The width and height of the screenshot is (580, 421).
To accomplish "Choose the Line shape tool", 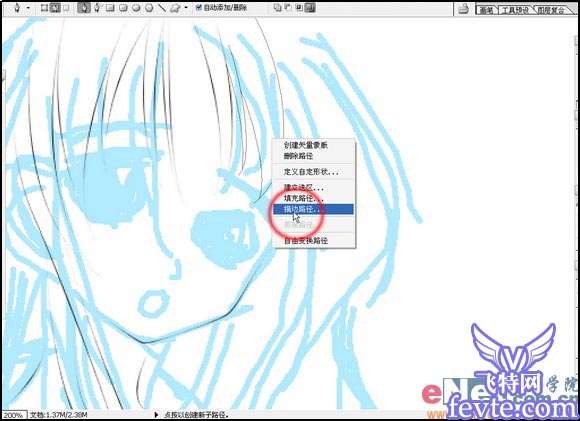I will click(x=162, y=8).
